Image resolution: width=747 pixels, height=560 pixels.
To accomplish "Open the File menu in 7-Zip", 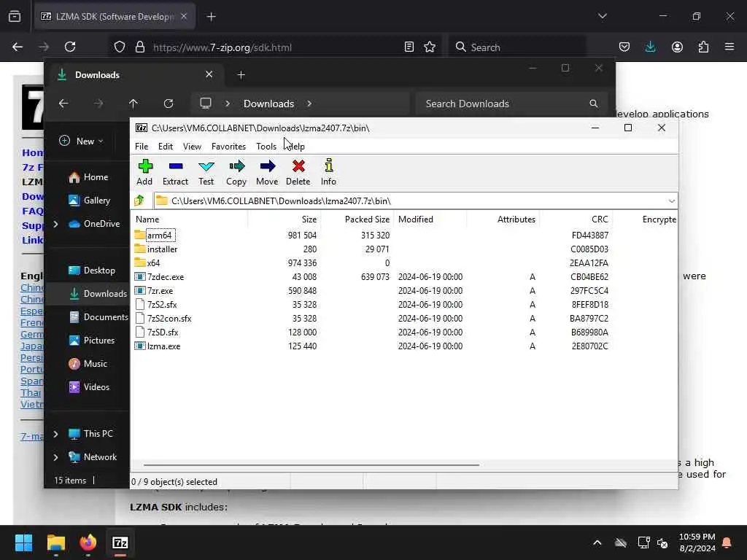I will 142,146.
